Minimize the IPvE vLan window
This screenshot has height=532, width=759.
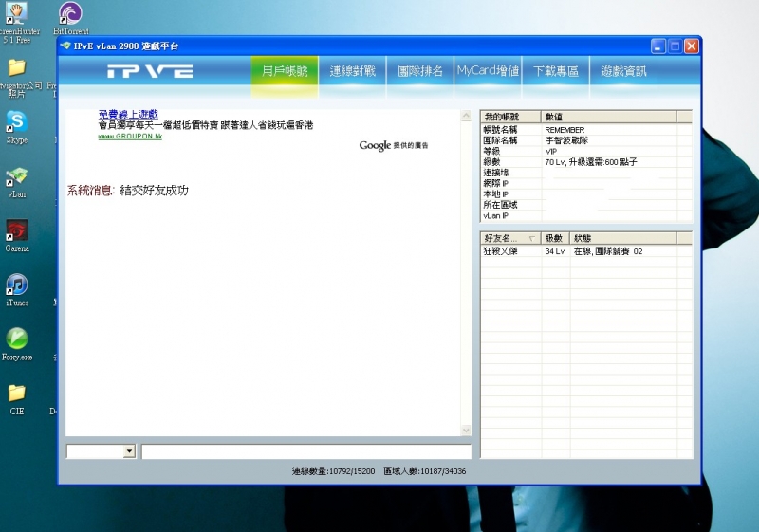[658, 46]
